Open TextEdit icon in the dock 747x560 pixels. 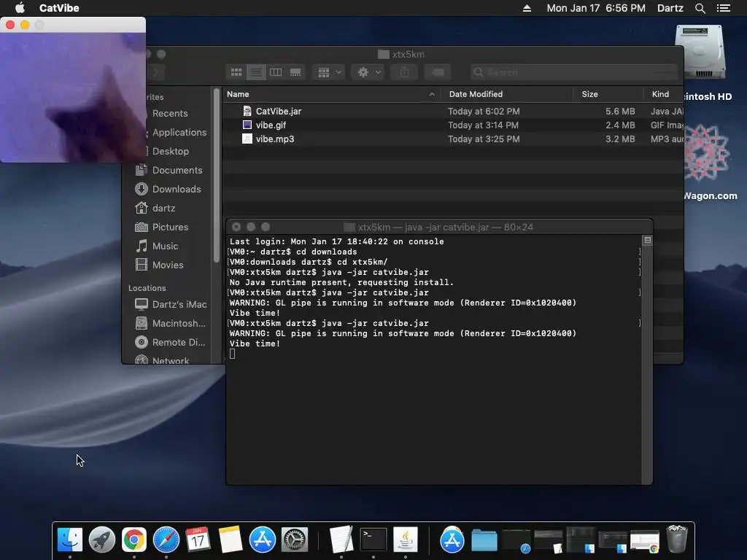pos(341,540)
